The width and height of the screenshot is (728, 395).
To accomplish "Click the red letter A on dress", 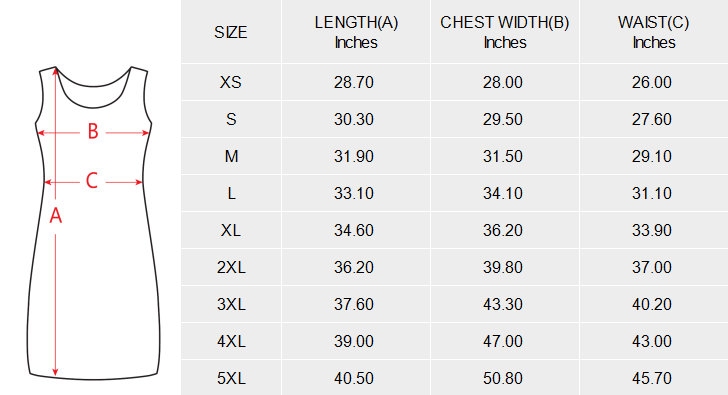I will [56, 216].
